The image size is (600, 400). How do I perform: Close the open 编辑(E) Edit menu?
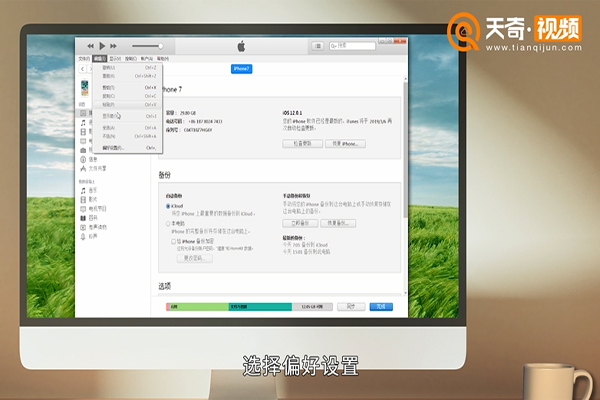(99, 59)
